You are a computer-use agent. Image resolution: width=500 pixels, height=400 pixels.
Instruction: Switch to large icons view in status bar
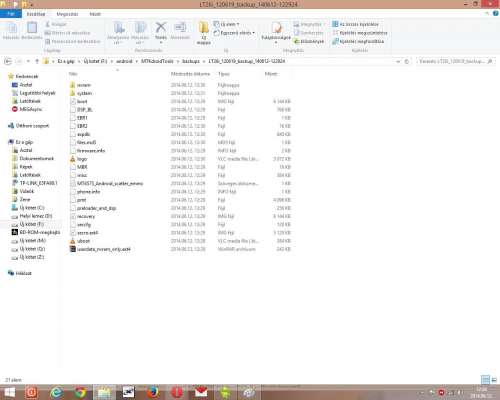(x=494, y=379)
